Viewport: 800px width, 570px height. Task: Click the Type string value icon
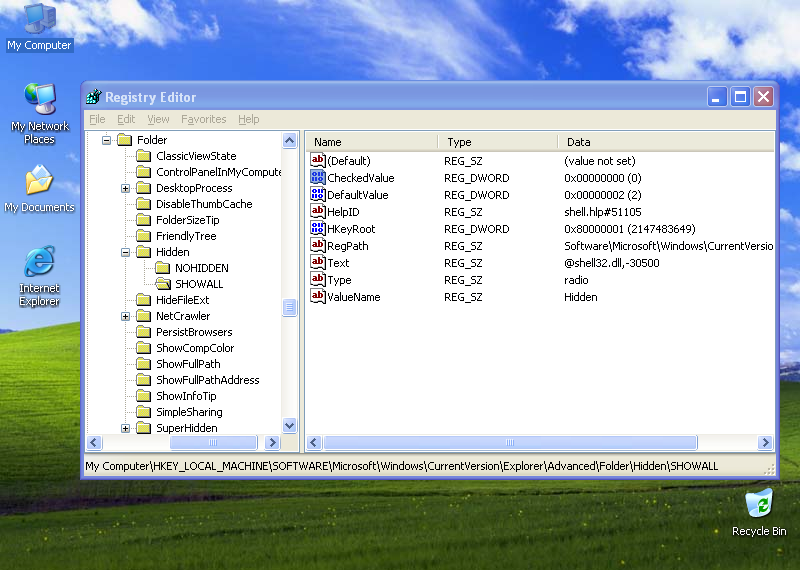point(317,280)
